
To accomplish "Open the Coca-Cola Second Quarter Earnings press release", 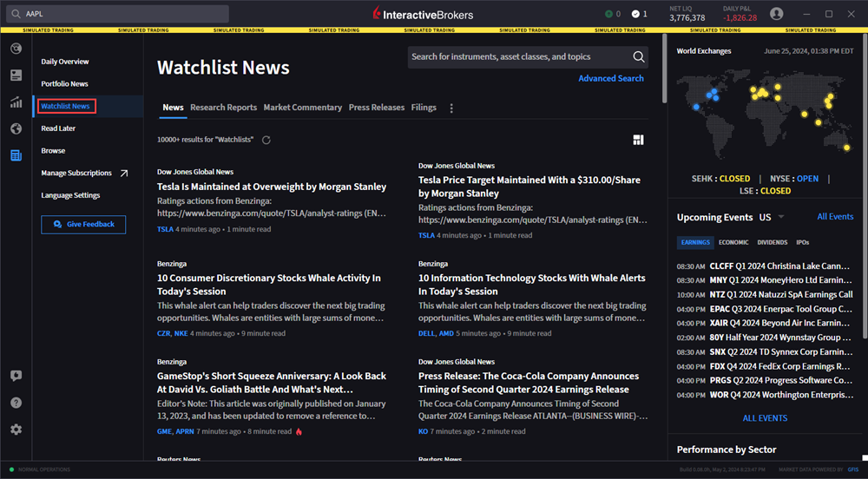I will [529, 383].
